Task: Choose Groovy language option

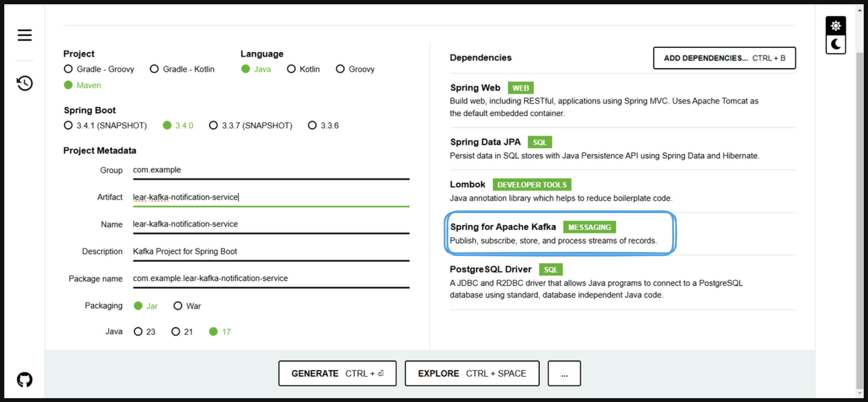Action: (355, 69)
